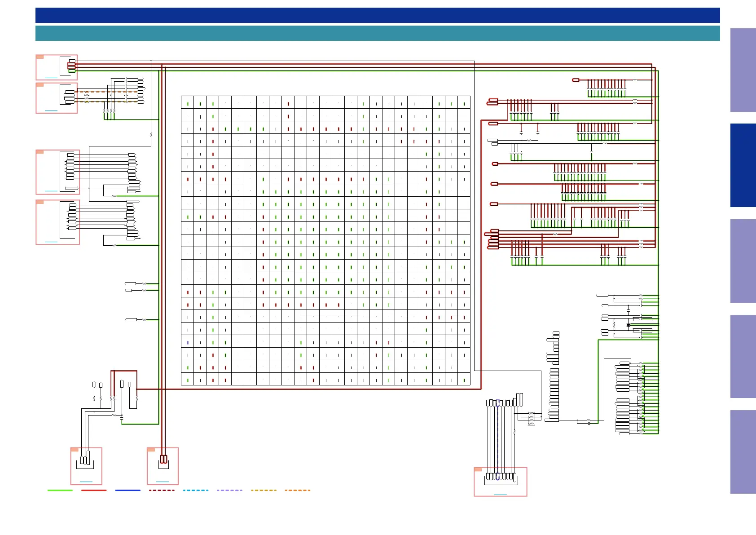Select the dashed cyan legend line
Screen dimensions: 756x535
[196, 490]
